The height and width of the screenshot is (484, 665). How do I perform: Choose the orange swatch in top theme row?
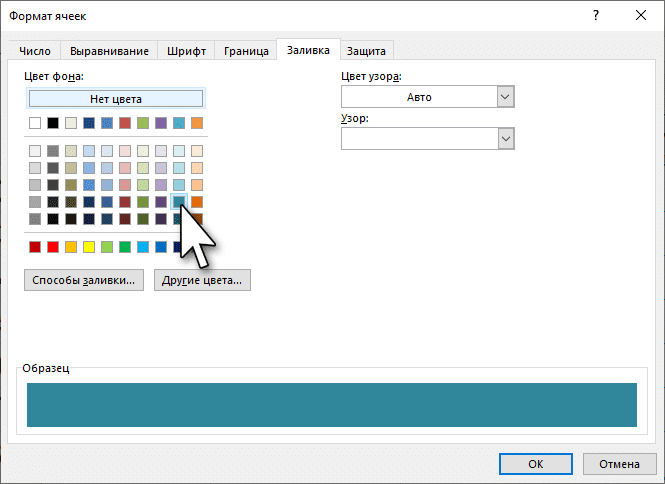click(197, 123)
